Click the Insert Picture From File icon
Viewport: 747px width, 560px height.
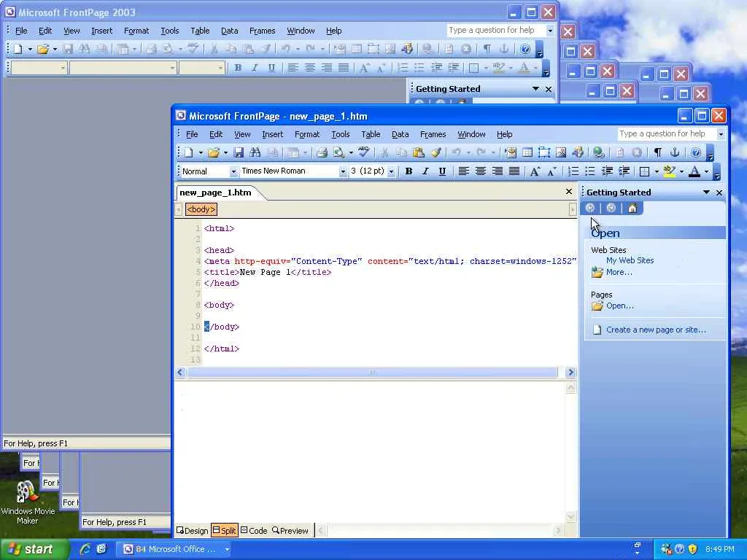click(x=561, y=152)
